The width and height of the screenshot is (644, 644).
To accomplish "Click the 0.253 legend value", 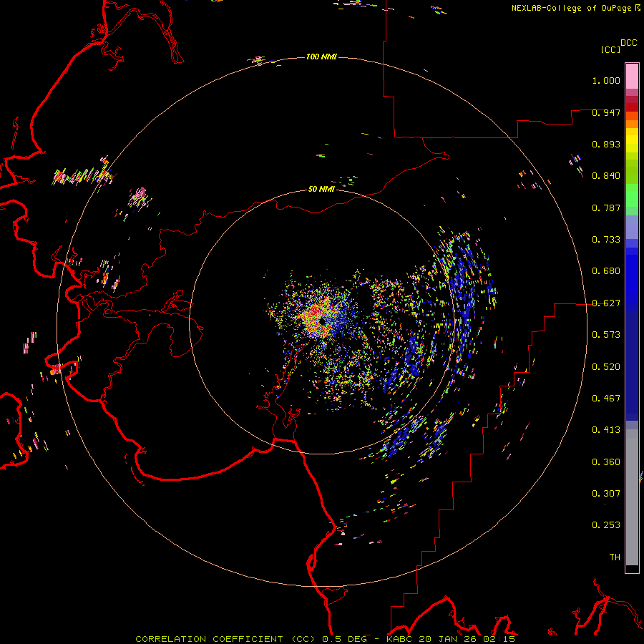I will point(606,525).
